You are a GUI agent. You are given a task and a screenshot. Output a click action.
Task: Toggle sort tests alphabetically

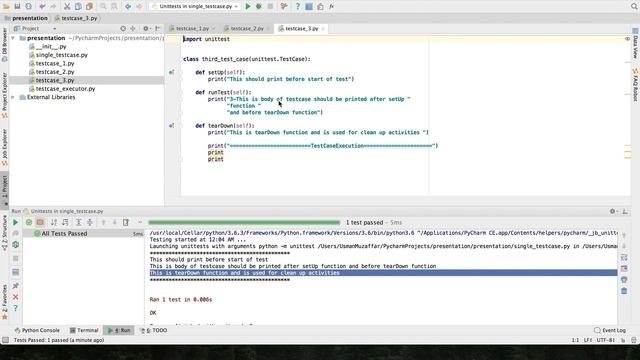(x=53, y=222)
